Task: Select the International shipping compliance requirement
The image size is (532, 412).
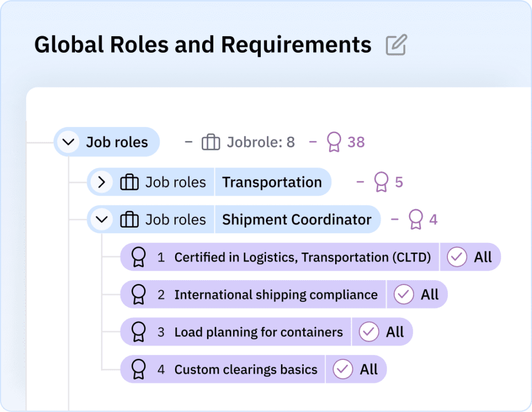Action: pos(277,295)
